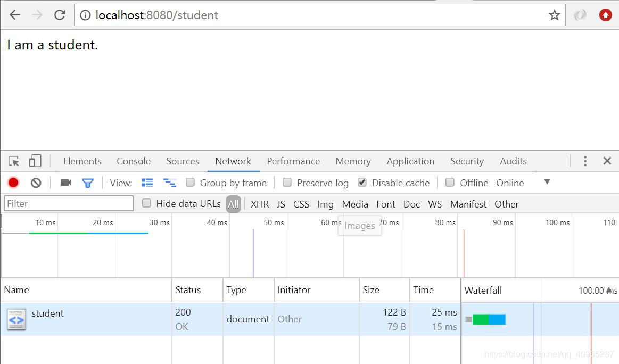Capture screenshots with camera icon
The image size is (619, 364).
click(x=65, y=183)
